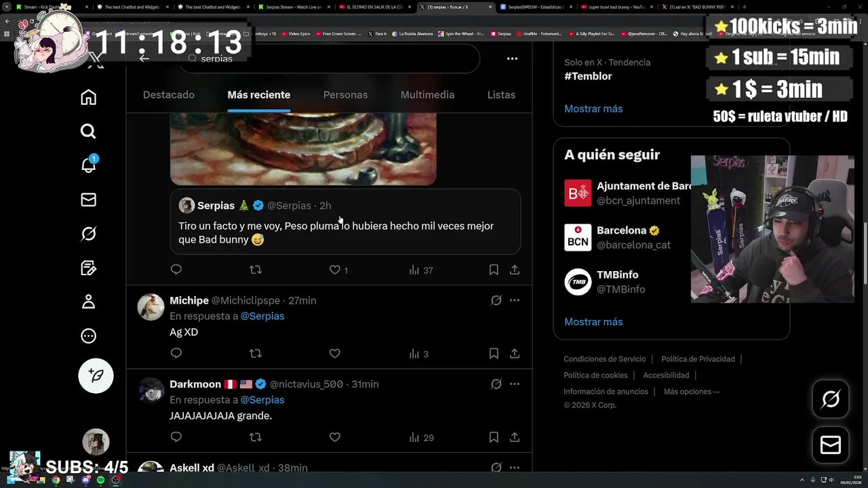
Task: Open floating Messages drawer button
Action: [831, 445]
